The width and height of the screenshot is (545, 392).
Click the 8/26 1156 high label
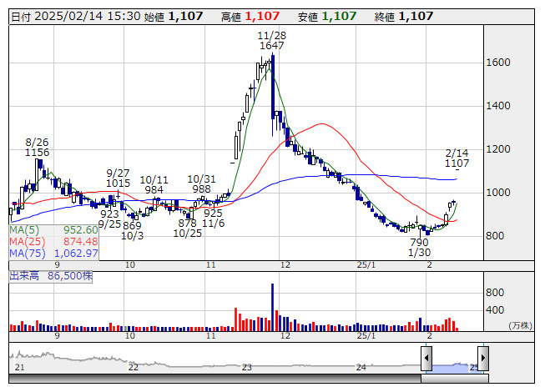pos(38,148)
